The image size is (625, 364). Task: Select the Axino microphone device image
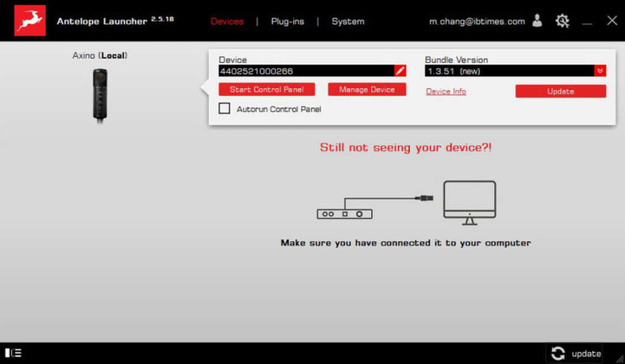pos(100,95)
